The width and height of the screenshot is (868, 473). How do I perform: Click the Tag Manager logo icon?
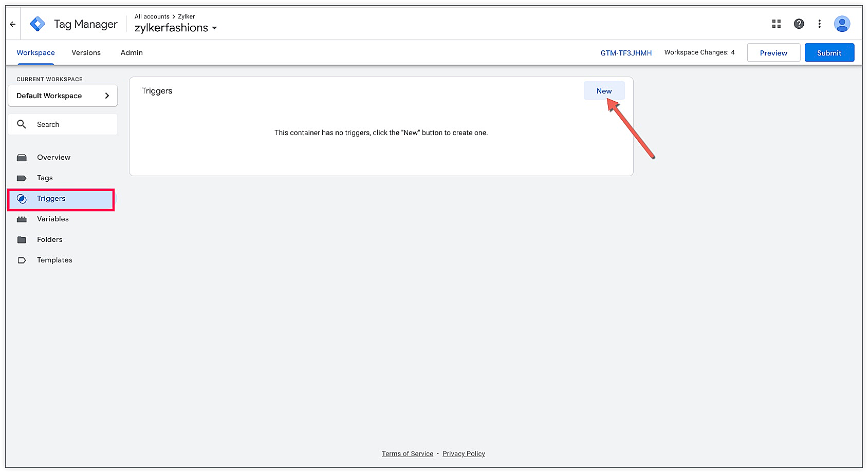click(38, 24)
